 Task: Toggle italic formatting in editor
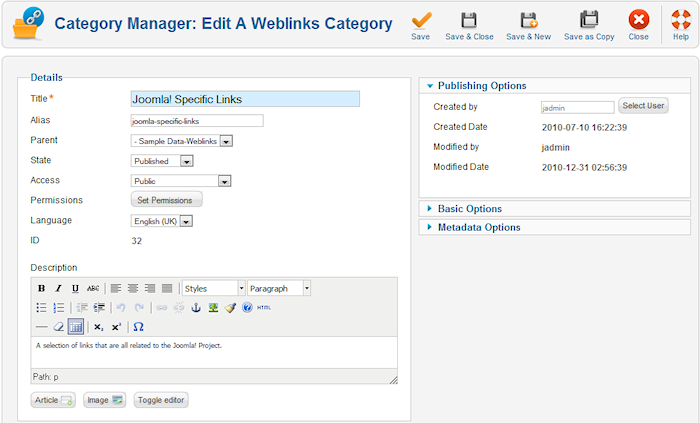click(58, 288)
